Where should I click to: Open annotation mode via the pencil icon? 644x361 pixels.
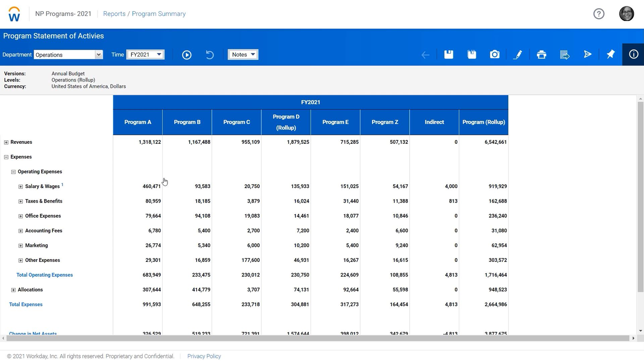click(518, 55)
